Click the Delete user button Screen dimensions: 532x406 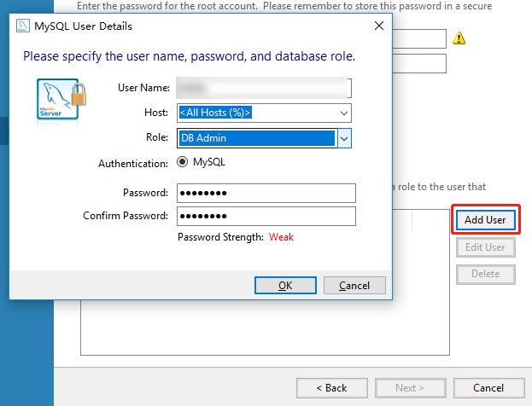[486, 274]
